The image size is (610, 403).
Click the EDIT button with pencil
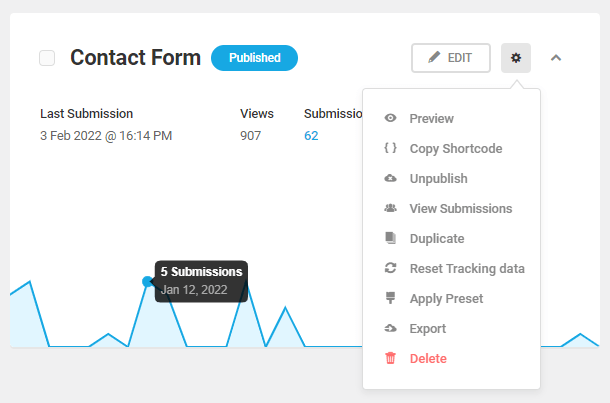point(451,58)
